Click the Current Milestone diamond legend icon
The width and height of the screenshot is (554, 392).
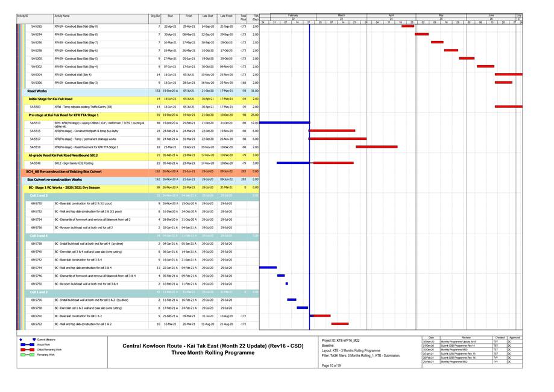[x=22, y=340]
